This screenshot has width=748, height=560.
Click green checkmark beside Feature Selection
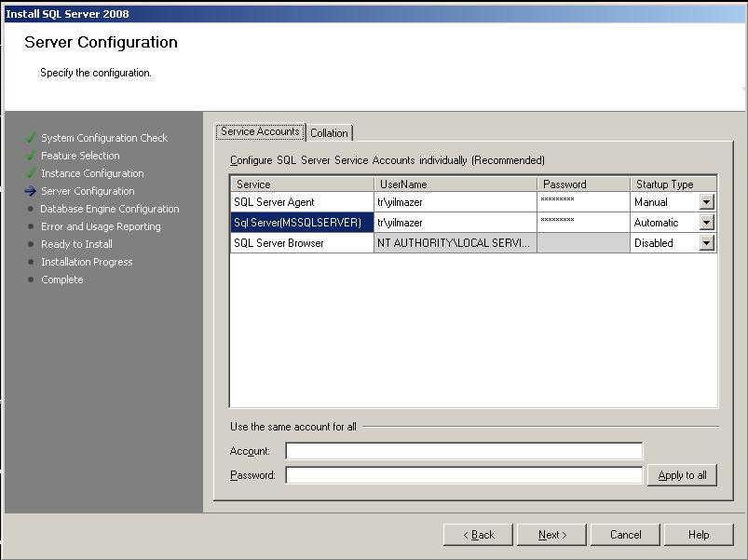pyautogui.click(x=31, y=156)
